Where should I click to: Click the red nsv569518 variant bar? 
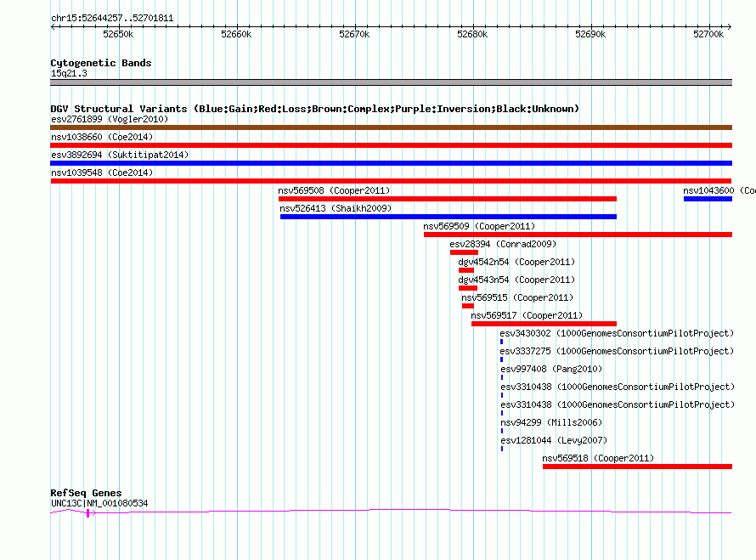tap(637, 467)
